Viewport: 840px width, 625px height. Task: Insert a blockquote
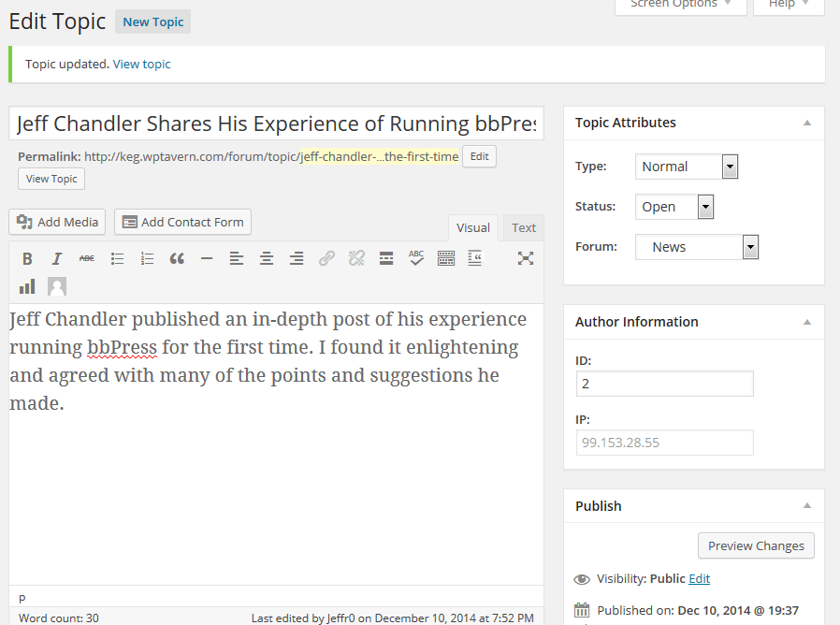(x=177, y=258)
